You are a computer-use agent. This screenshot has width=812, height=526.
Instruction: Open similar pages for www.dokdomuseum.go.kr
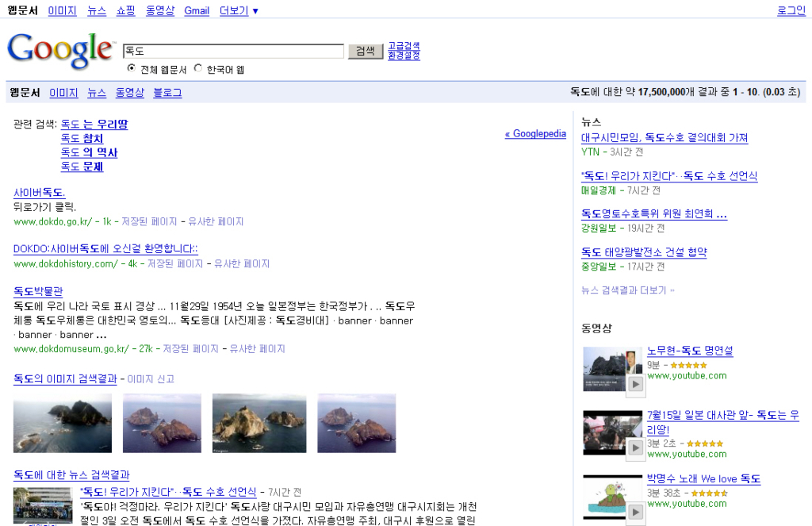point(258,349)
